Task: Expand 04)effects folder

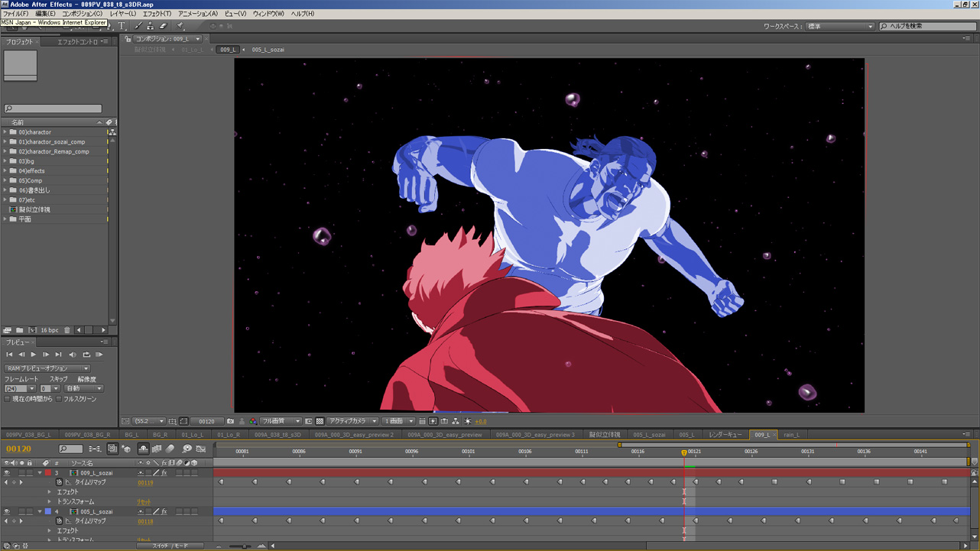Action: [5, 171]
